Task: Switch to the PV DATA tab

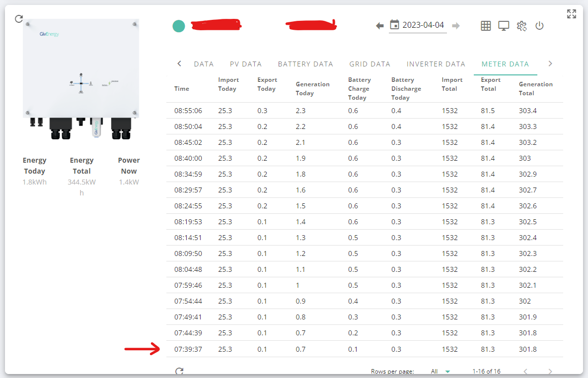Action: coord(246,64)
